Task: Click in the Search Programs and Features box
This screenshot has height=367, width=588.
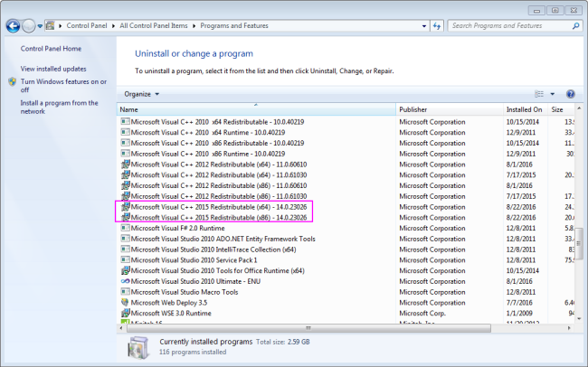Action: point(510,26)
